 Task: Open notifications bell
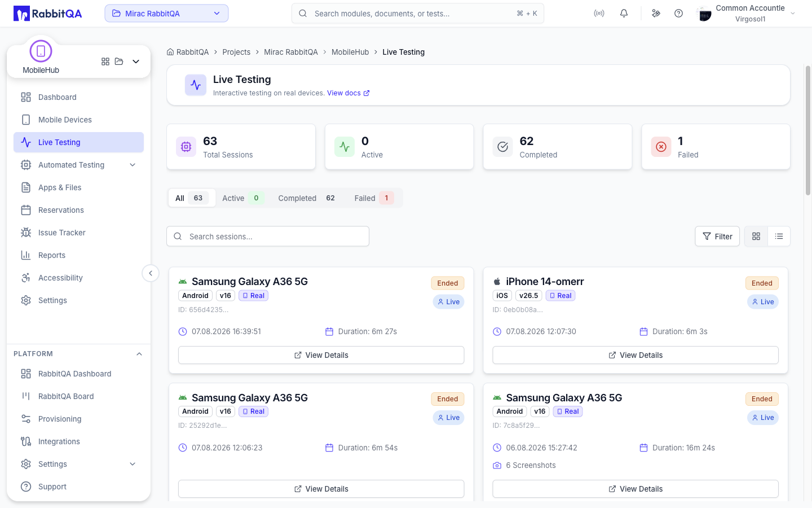coord(624,14)
